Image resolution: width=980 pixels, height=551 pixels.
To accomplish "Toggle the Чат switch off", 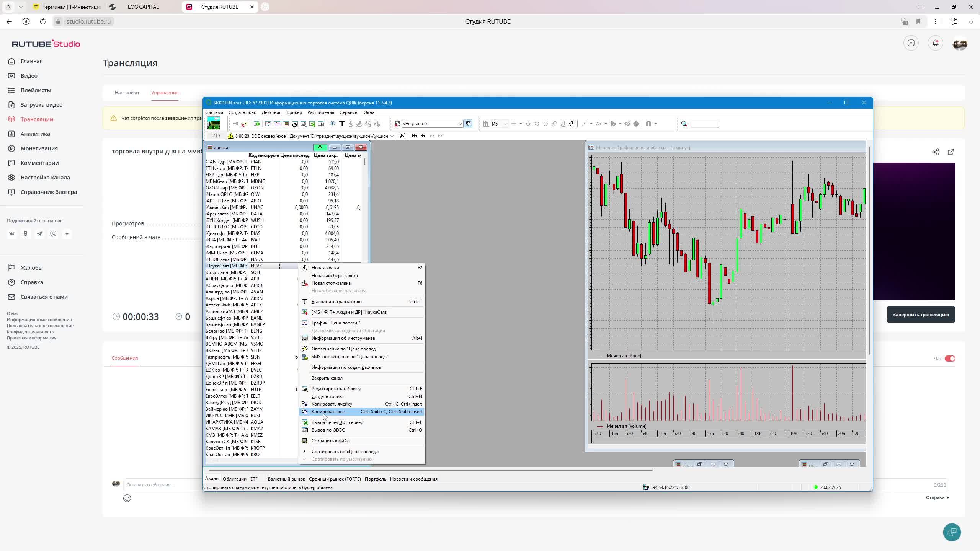I will click(x=950, y=359).
